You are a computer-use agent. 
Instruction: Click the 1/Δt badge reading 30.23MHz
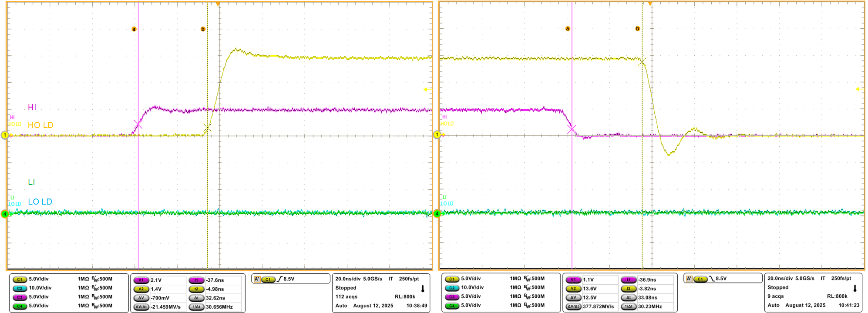pyautogui.click(x=628, y=306)
